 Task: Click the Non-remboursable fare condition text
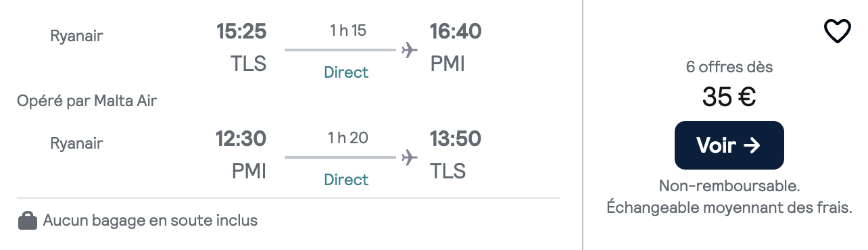729,186
